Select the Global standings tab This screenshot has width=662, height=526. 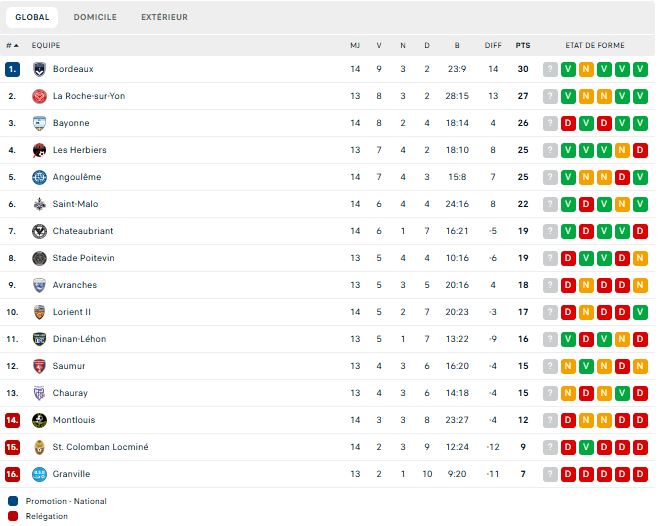click(32, 17)
